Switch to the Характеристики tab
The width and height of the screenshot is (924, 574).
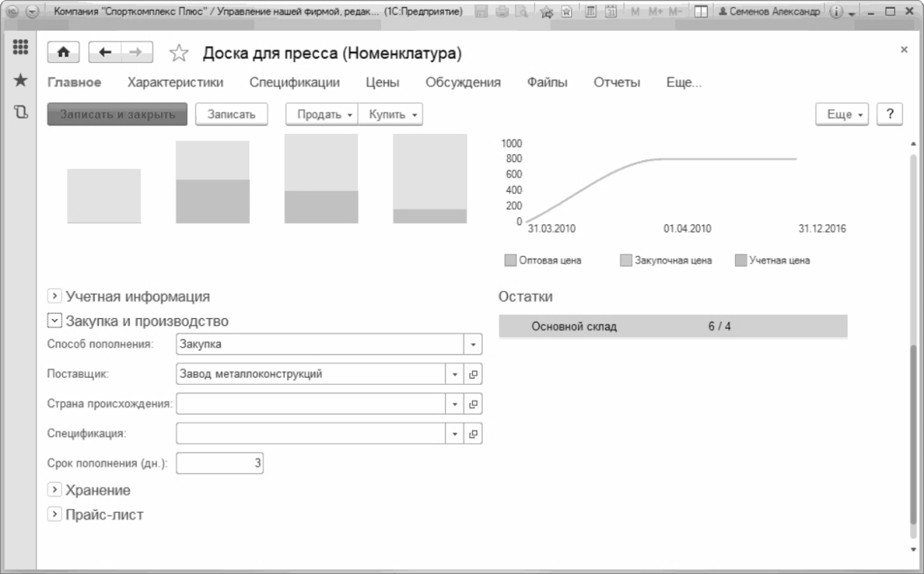175,83
